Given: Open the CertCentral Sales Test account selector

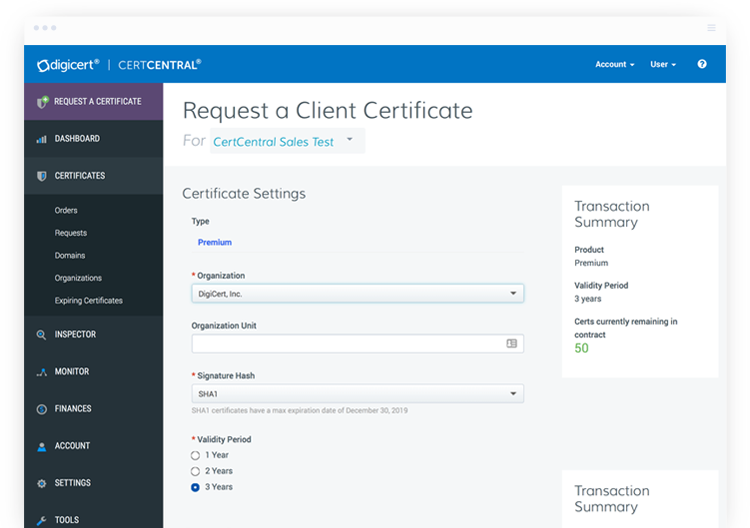Looking at the screenshot, I should pyautogui.click(x=283, y=142).
